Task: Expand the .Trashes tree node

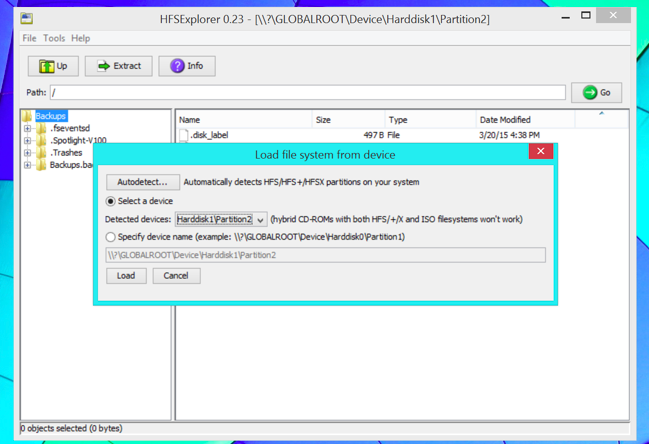Action: coord(27,153)
